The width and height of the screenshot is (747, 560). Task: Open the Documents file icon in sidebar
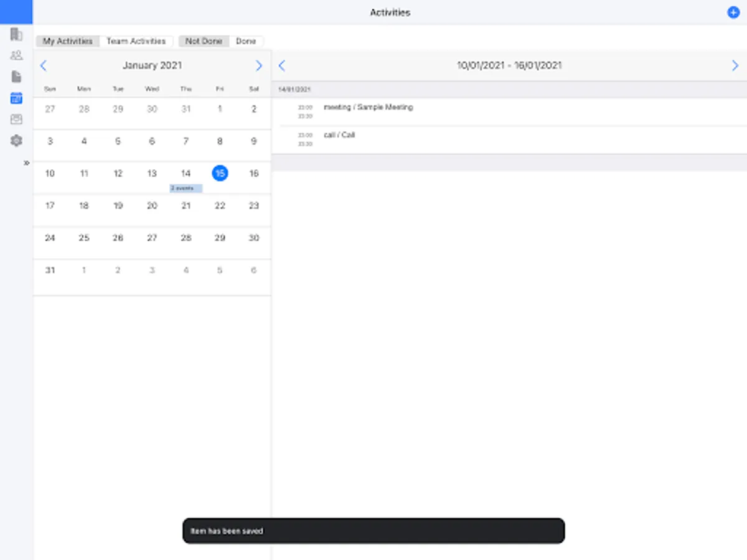click(x=16, y=77)
